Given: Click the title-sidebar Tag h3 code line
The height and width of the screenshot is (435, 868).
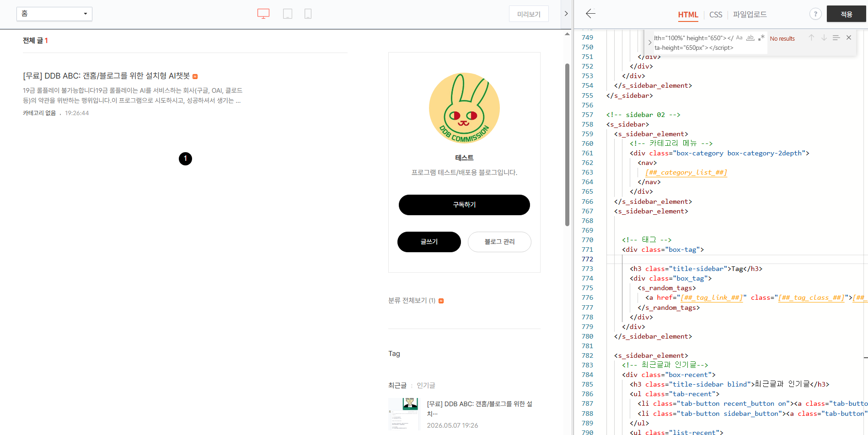Looking at the screenshot, I should [x=696, y=269].
